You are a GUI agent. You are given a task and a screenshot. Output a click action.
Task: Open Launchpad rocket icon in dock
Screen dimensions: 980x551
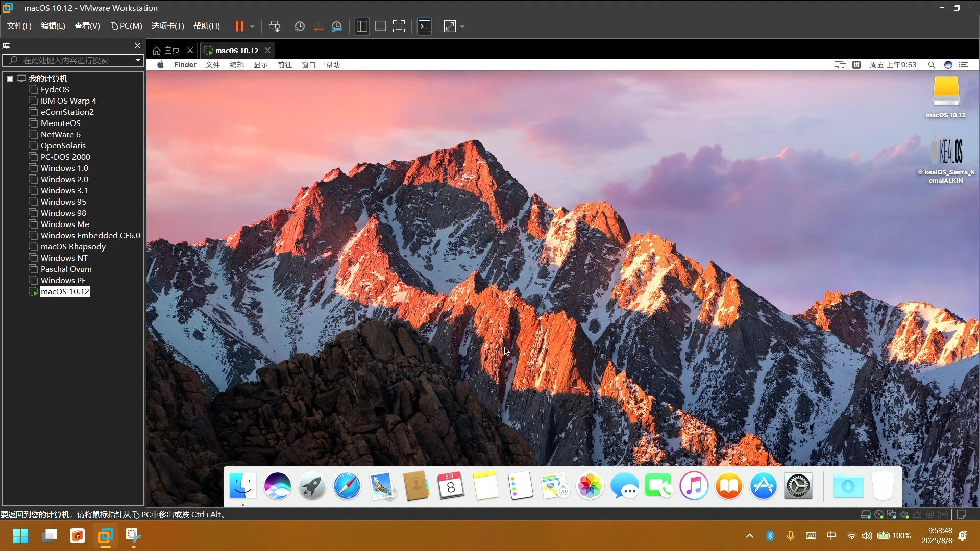pos(312,486)
